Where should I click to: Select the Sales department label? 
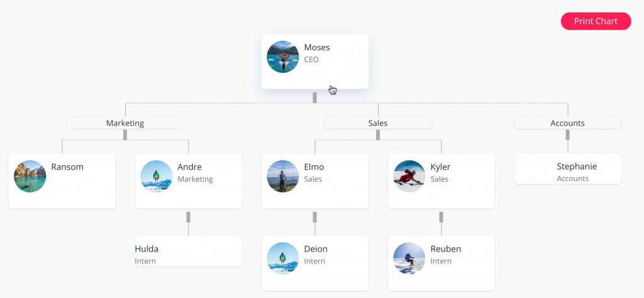pyautogui.click(x=378, y=123)
